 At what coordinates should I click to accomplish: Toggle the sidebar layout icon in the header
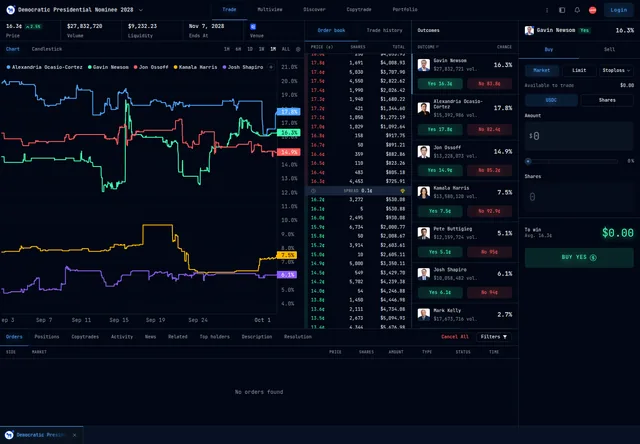click(562, 10)
